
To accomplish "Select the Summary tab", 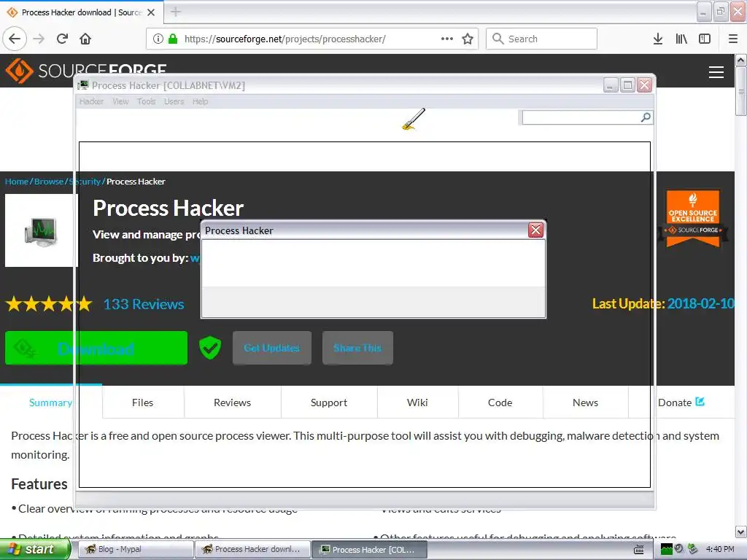I will tap(50, 402).
